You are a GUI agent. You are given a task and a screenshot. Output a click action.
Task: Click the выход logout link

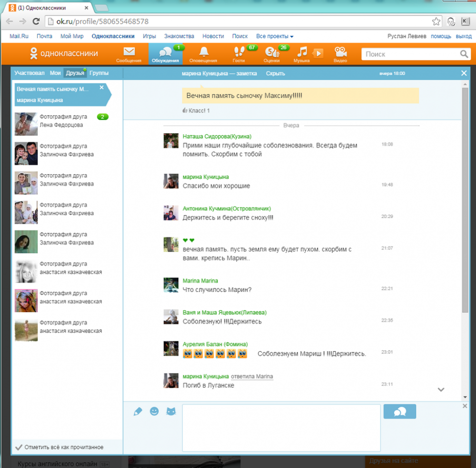[x=464, y=36]
